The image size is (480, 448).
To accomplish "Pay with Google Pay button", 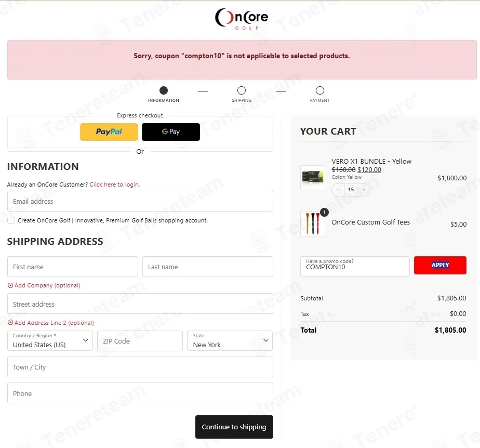I will (x=171, y=132).
